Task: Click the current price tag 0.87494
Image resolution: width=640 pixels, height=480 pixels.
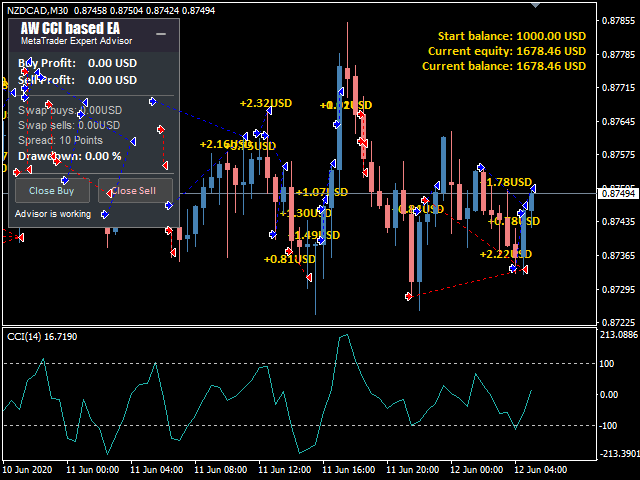Action: click(618, 193)
